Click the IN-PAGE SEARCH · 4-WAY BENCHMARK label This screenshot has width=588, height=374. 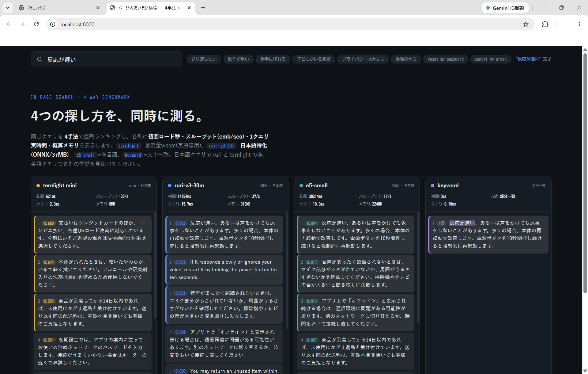coord(80,97)
